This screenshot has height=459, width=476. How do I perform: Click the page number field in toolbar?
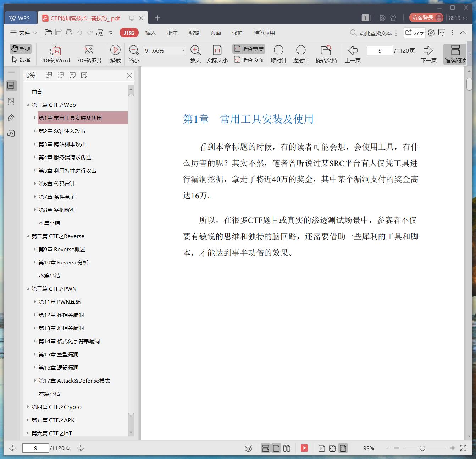click(x=380, y=50)
